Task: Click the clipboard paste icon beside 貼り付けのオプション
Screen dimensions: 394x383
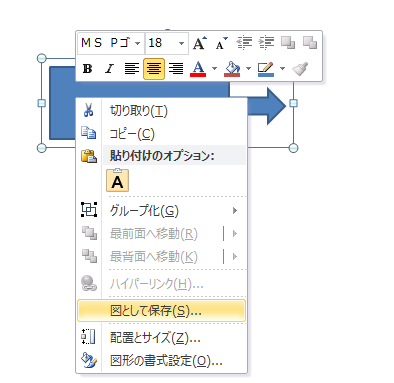Action: point(89,156)
